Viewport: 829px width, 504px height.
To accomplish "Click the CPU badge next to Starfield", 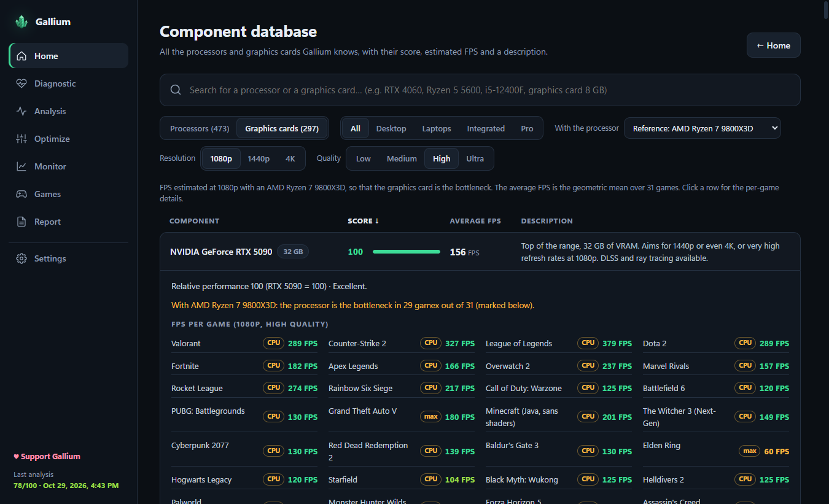I will pos(431,479).
